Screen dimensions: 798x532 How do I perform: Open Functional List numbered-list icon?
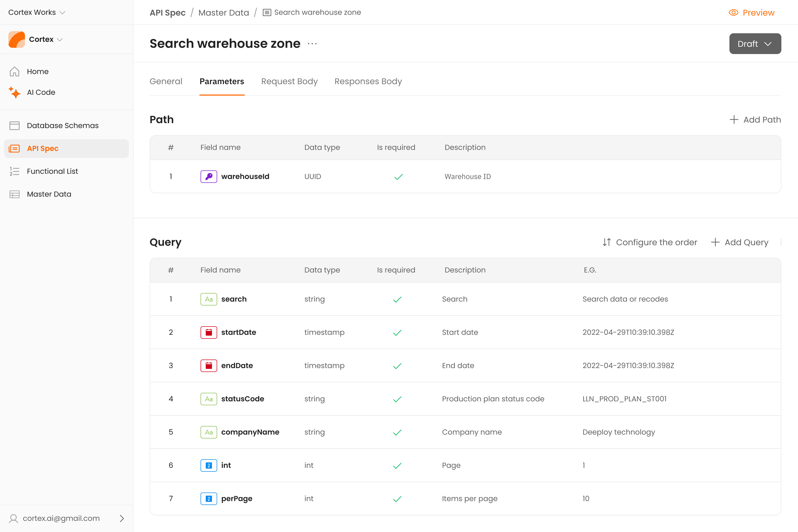tap(14, 171)
